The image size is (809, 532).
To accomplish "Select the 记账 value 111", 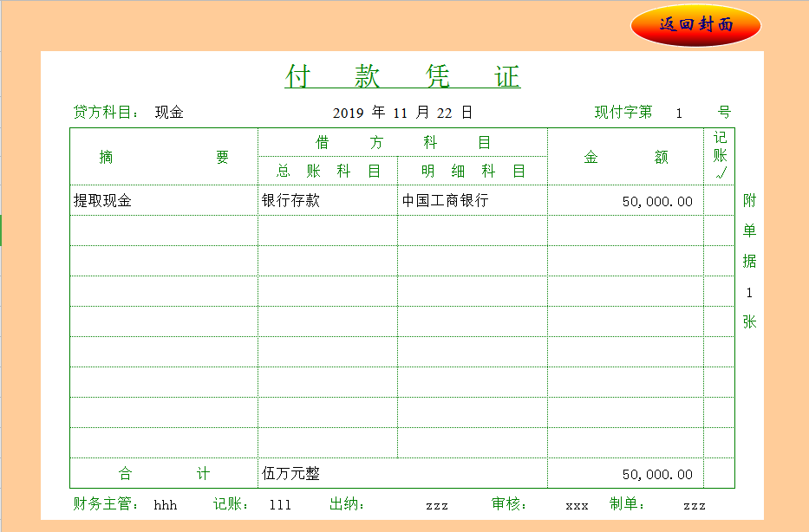I will [x=280, y=505].
